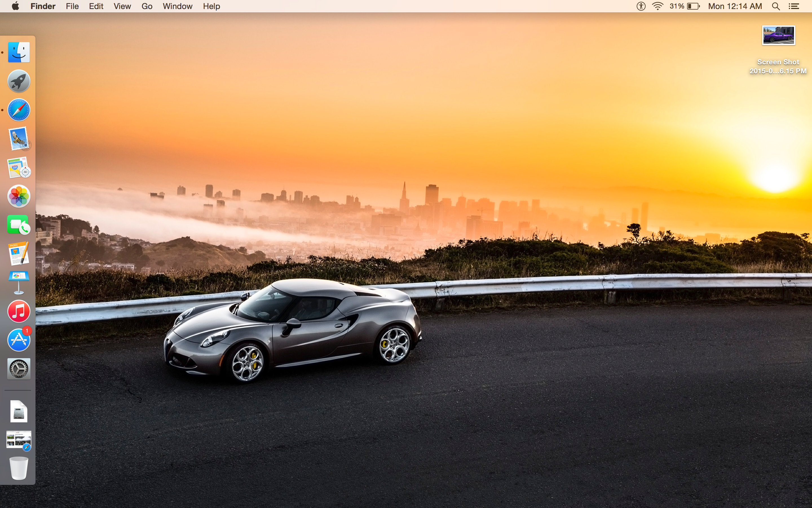Image resolution: width=812 pixels, height=508 pixels.
Task: Open the Trash in the Dock
Action: [x=19, y=468]
